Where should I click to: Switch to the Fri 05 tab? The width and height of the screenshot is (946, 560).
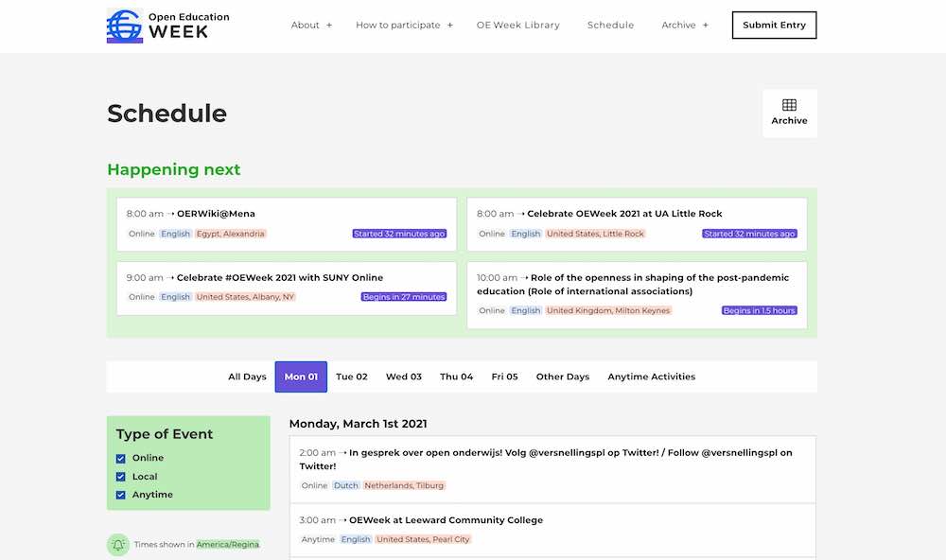(x=504, y=376)
